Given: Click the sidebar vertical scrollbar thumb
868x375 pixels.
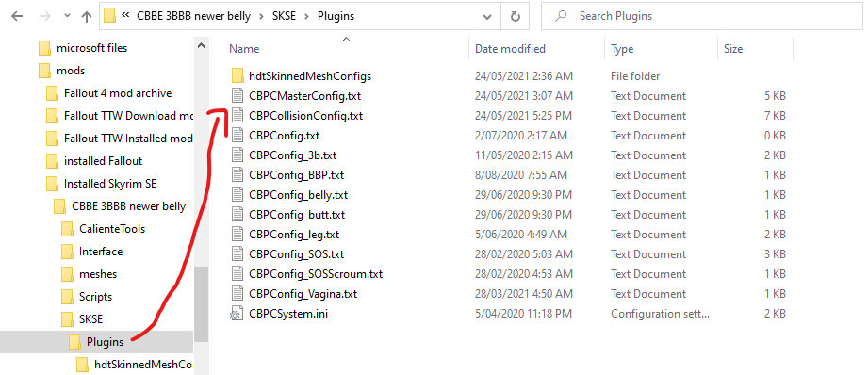Looking at the screenshot, I should click(202, 303).
